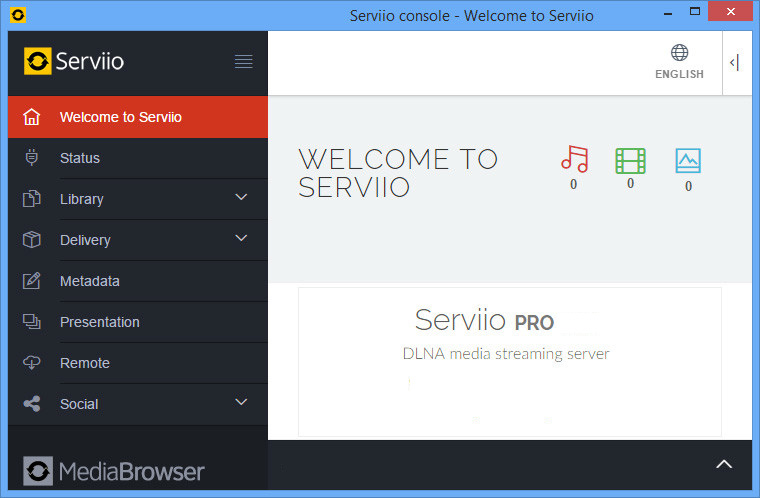
Task: Open the MediaBrowser link
Action: click(114, 471)
